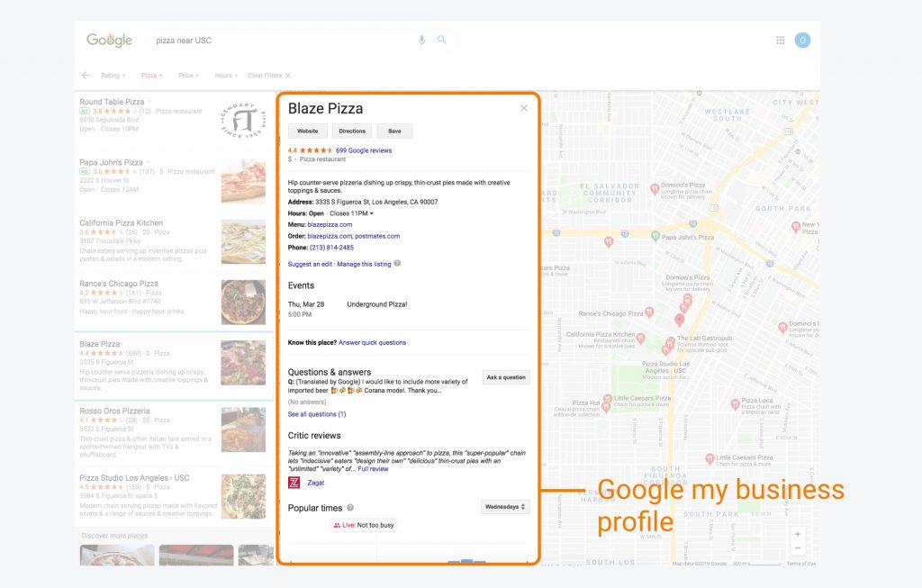Open the Price filter dropdown
The image size is (922, 588).
189,76
